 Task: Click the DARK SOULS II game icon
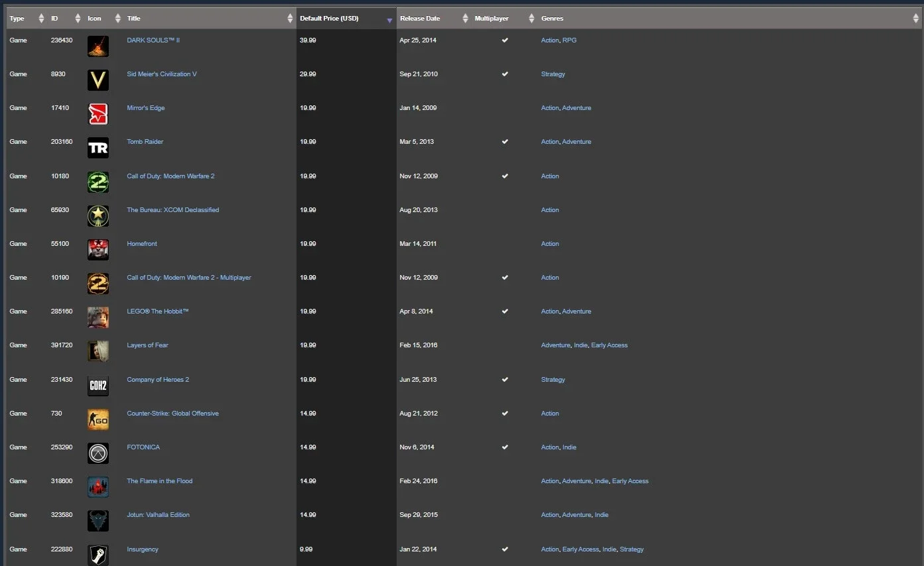tap(98, 46)
